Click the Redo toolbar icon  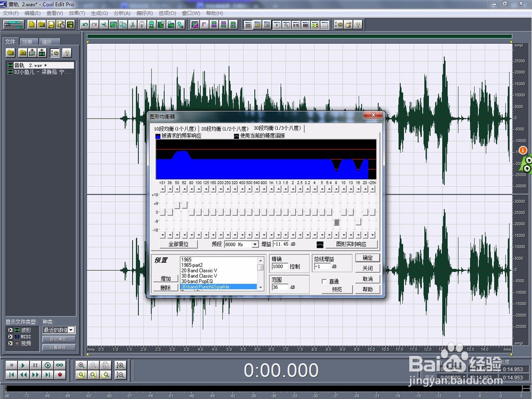[94, 24]
